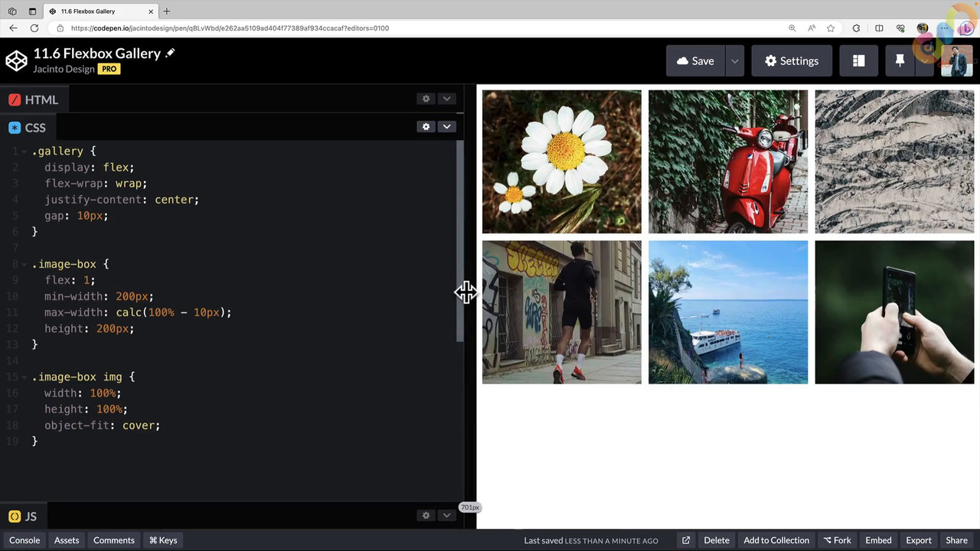
Task: Click 'object-fit: cover;' code line
Action: 102,425
